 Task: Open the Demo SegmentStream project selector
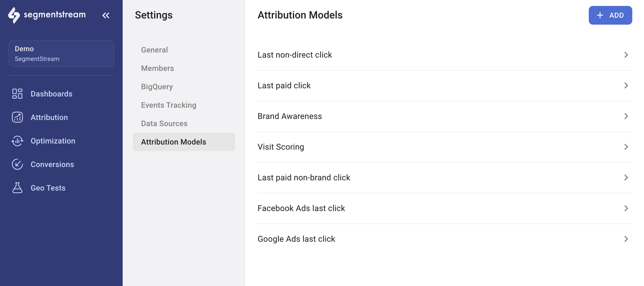coord(61,53)
